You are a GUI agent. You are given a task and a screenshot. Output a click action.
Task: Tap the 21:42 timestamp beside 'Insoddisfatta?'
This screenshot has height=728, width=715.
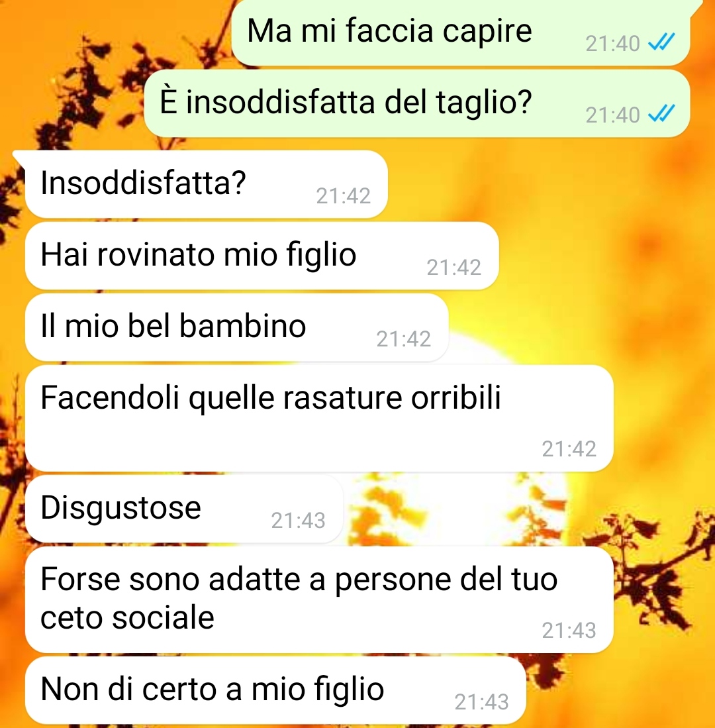(344, 196)
